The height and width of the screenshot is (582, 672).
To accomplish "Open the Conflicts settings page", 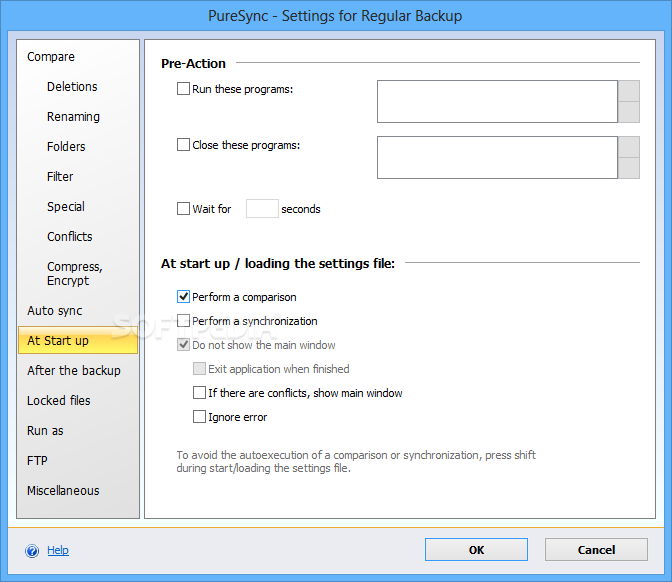I will pyautogui.click(x=69, y=237).
